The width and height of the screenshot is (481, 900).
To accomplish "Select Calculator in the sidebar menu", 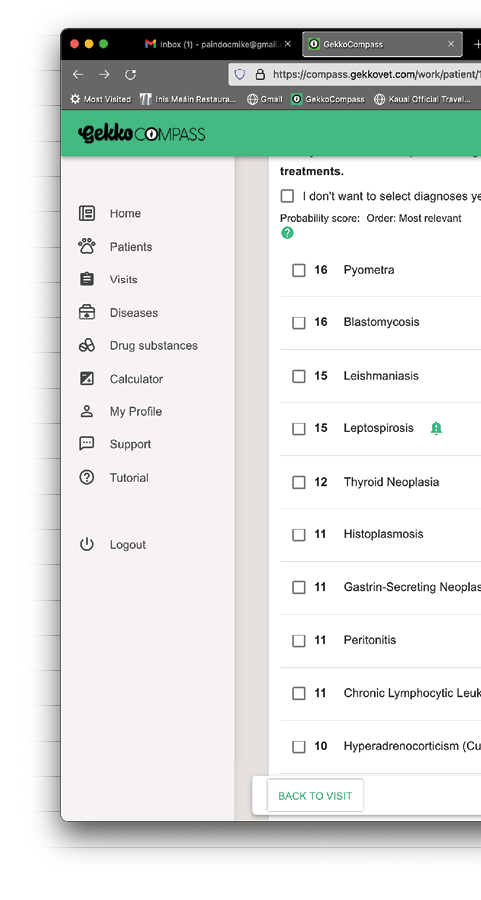I will pos(136,379).
